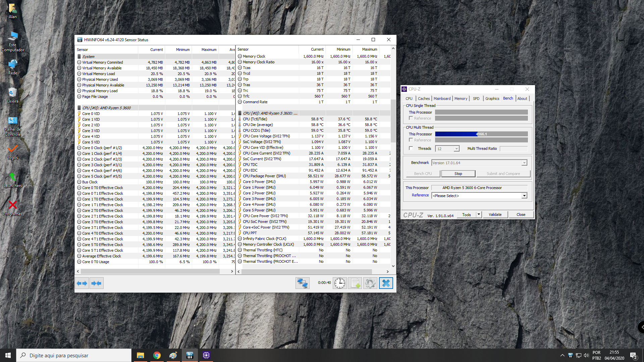
Task: Switch to the Mainboard tab
Action: (x=442, y=99)
